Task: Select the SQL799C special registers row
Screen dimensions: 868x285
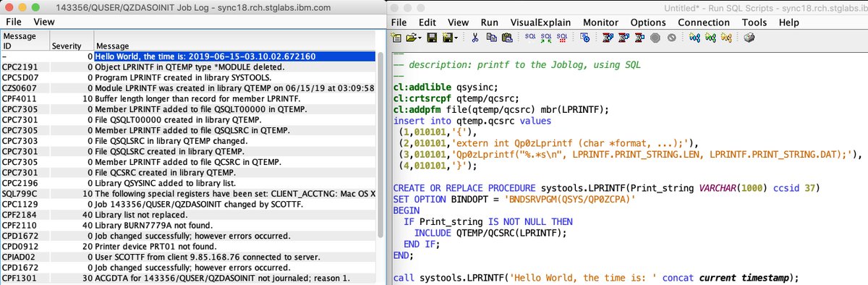Action: point(188,195)
